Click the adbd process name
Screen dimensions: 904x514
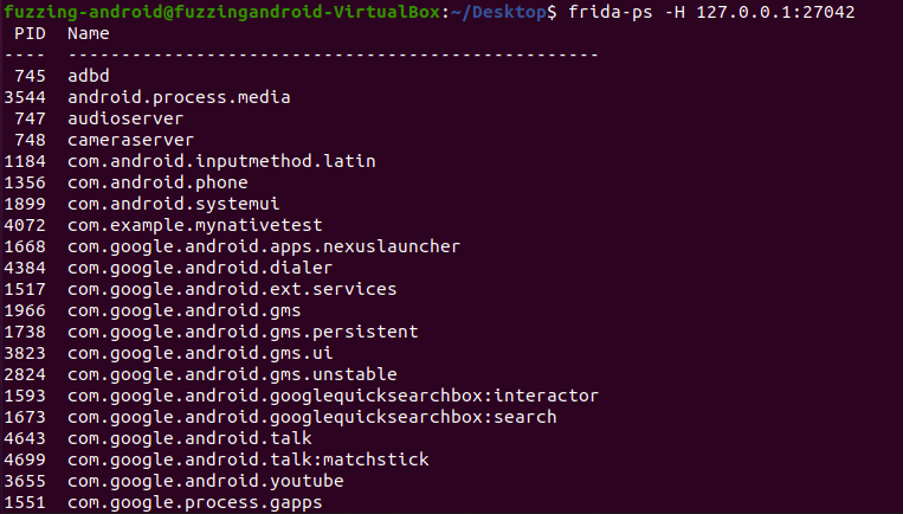tap(88, 75)
